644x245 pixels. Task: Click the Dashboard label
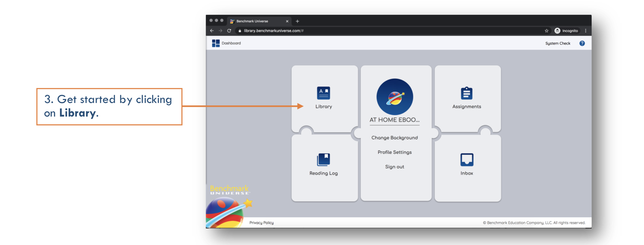pos(231,43)
